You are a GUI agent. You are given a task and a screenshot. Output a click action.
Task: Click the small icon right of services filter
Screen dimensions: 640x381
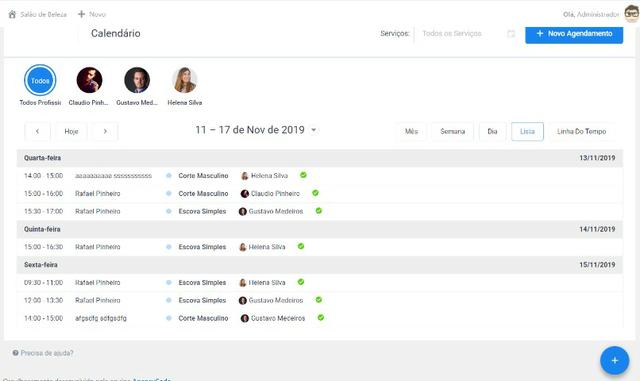[511, 33]
